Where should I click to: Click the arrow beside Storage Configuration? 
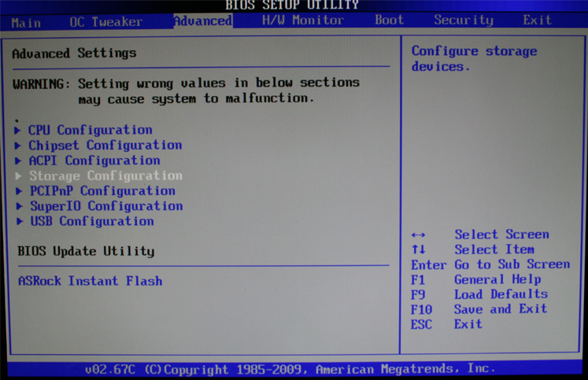click(x=18, y=175)
